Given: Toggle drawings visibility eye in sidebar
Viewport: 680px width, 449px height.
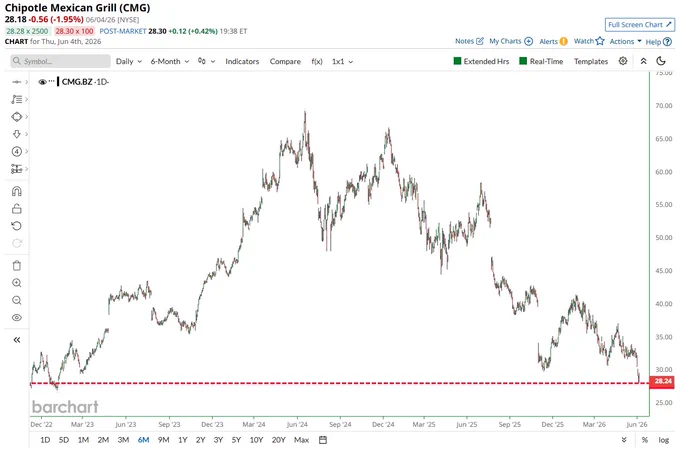Looking at the screenshot, I should point(16,318).
